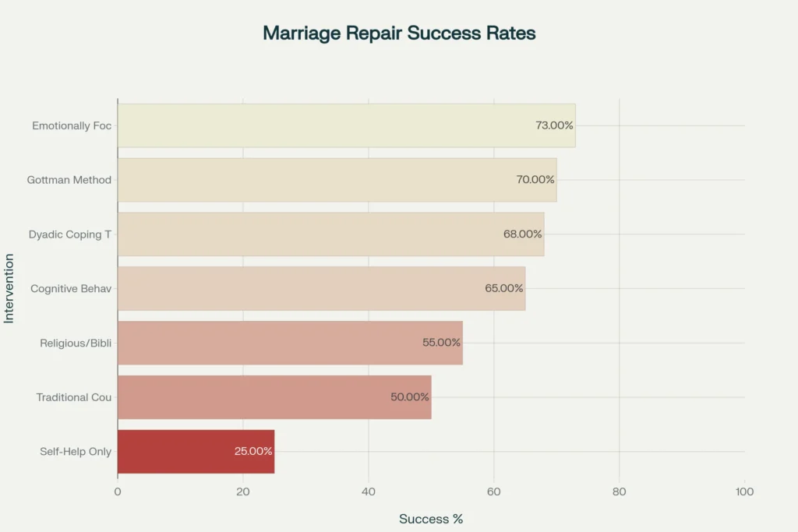Screen dimensions: 798x532
Task: Select the vertical Intervention axis title
Action: click(9, 288)
